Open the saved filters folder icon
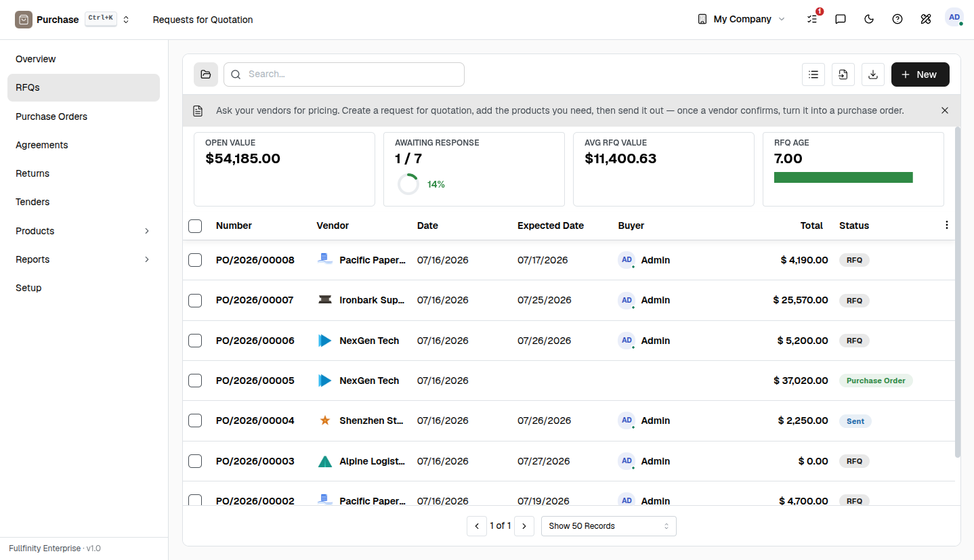Viewport: 974px width, 560px height. 206,74
